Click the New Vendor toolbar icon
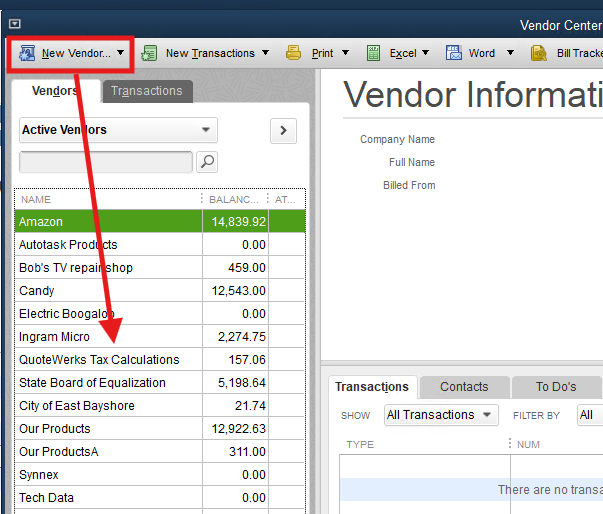The image size is (603, 514). [26, 53]
